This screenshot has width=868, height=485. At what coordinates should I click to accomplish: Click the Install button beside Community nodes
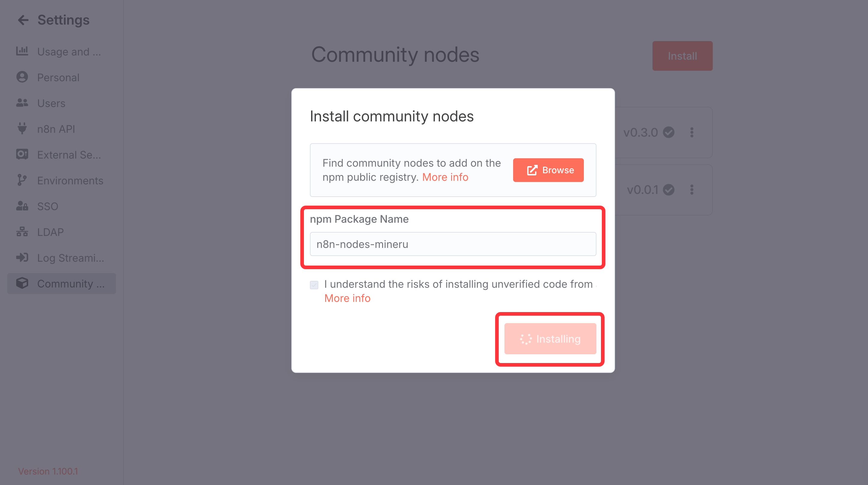click(x=682, y=56)
